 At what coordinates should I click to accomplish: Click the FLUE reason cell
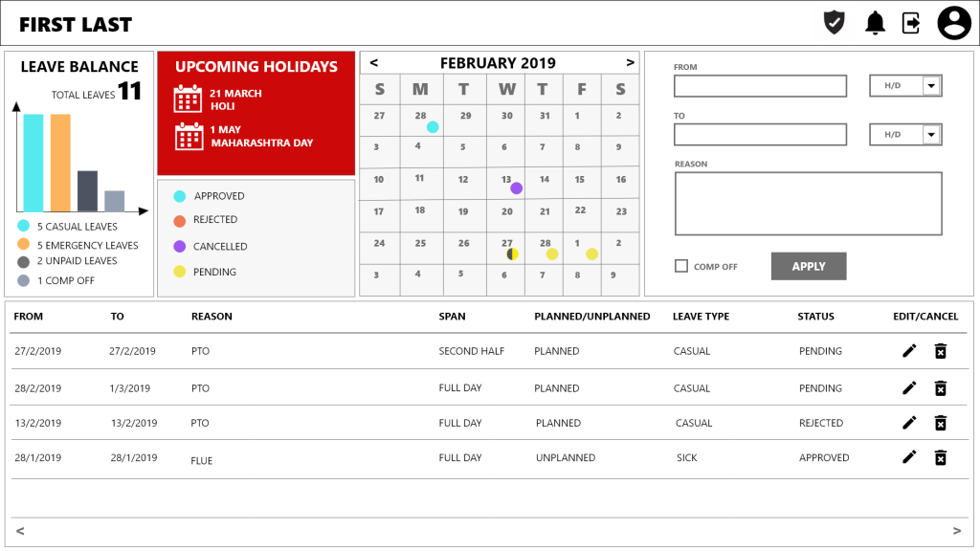pos(201,461)
